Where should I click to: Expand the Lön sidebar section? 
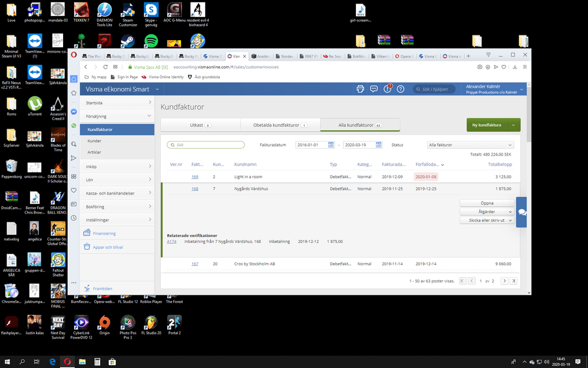point(117,179)
